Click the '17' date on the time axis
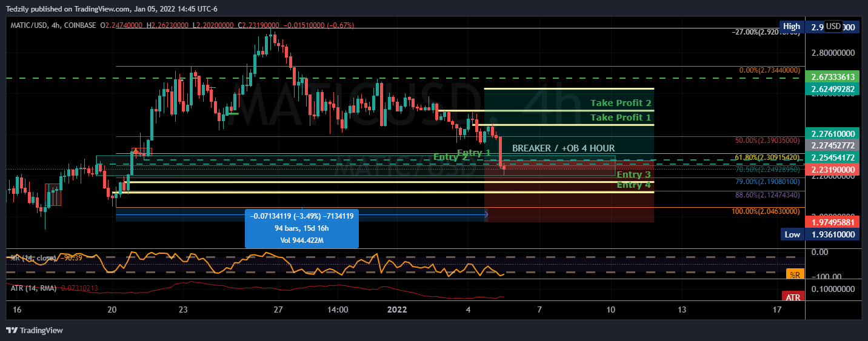 tap(778, 310)
